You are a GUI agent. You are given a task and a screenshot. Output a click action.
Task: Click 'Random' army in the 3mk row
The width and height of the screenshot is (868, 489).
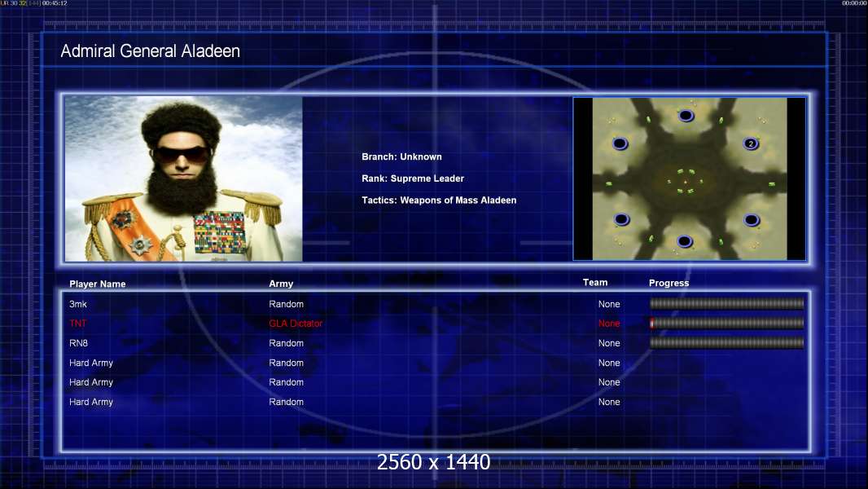286,304
